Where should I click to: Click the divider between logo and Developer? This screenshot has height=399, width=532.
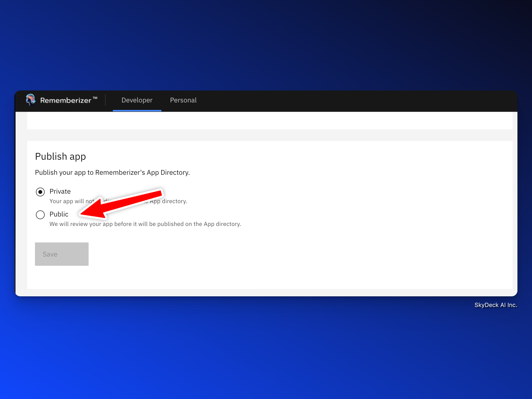point(105,100)
